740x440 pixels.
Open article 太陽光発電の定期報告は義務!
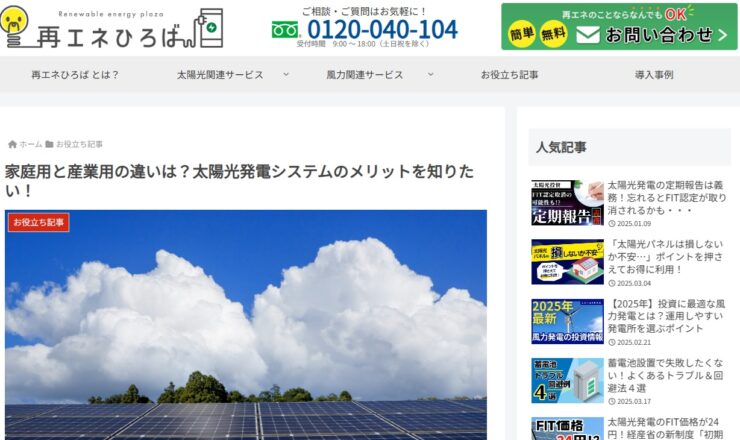click(x=667, y=197)
